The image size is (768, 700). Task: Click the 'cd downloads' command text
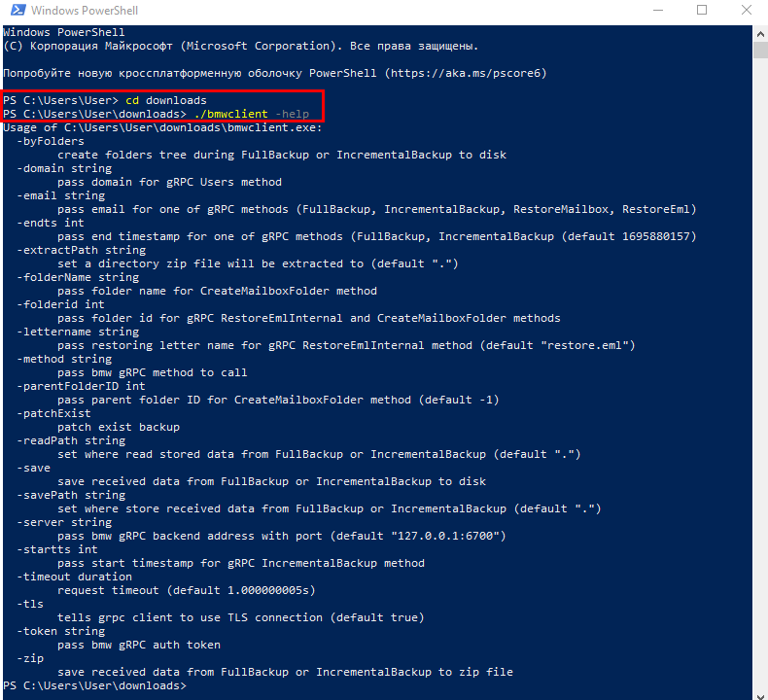click(166, 100)
